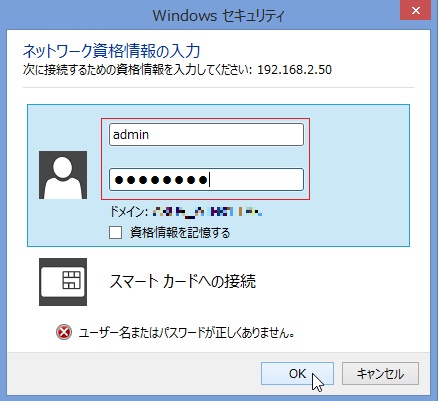Click the user avatar icon

pyautogui.click(x=63, y=175)
